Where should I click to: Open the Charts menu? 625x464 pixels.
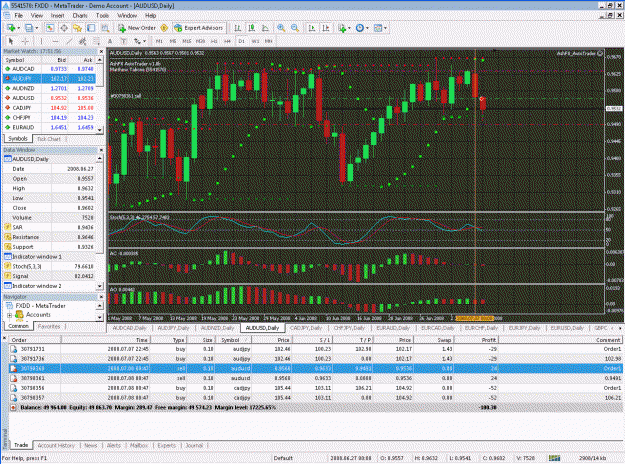pyautogui.click(x=80, y=16)
